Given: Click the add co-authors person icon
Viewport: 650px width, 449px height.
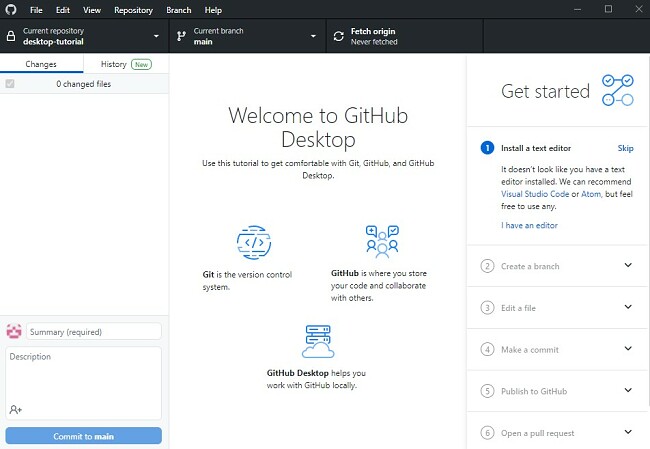Looking at the screenshot, I should coord(15,410).
